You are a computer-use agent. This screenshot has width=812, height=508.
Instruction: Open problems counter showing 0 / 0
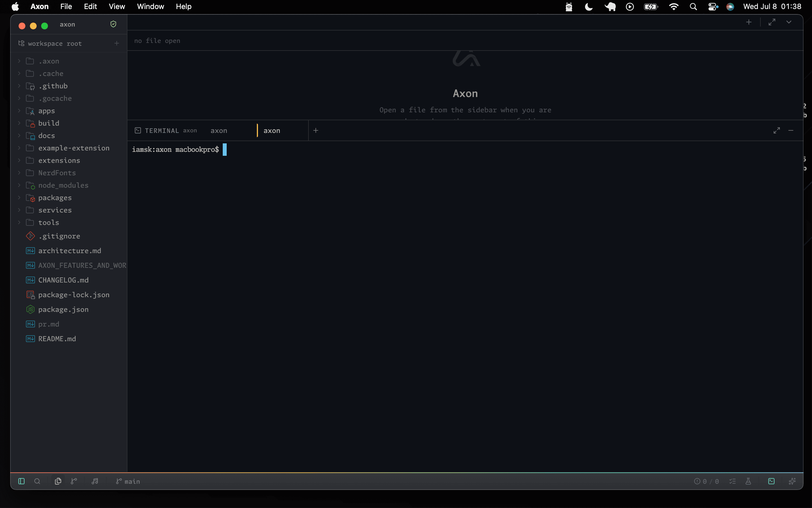pos(706,481)
